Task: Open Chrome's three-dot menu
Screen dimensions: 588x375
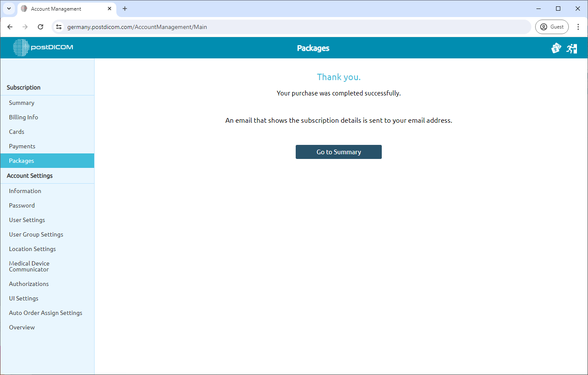Action: point(578,26)
